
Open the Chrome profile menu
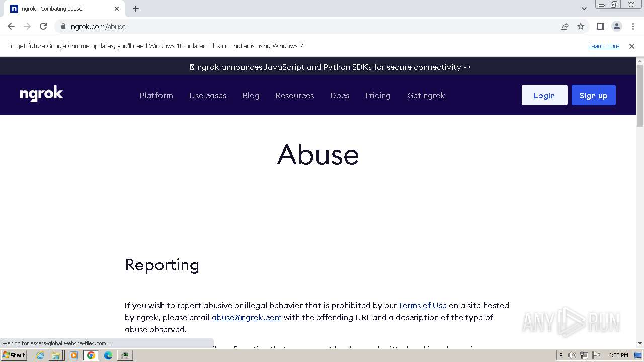click(x=617, y=26)
